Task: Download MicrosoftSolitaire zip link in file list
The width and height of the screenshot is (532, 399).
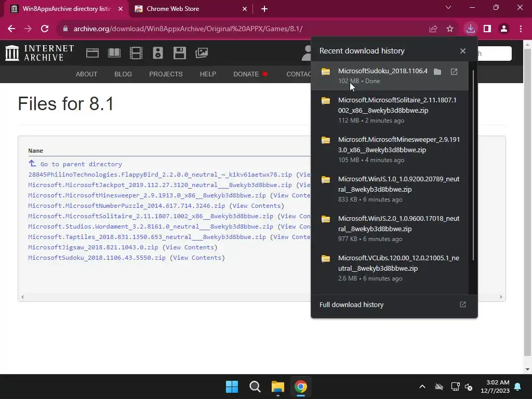Action: (x=151, y=216)
